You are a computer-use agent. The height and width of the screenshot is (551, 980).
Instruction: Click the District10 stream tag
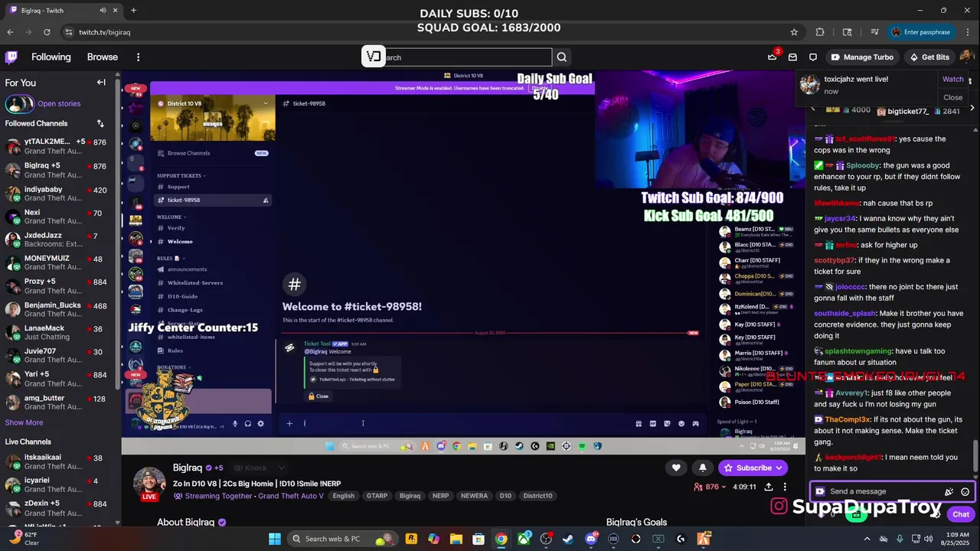pyautogui.click(x=537, y=496)
